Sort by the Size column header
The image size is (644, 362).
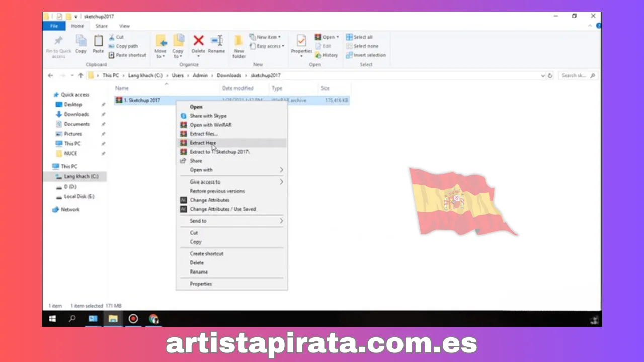325,88
